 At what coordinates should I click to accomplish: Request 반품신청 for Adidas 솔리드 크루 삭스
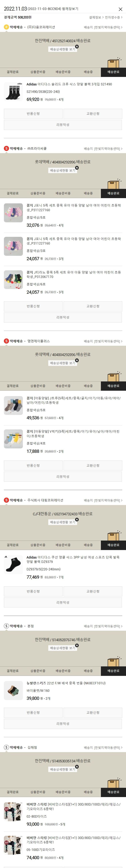pyautogui.click(x=33, y=114)
